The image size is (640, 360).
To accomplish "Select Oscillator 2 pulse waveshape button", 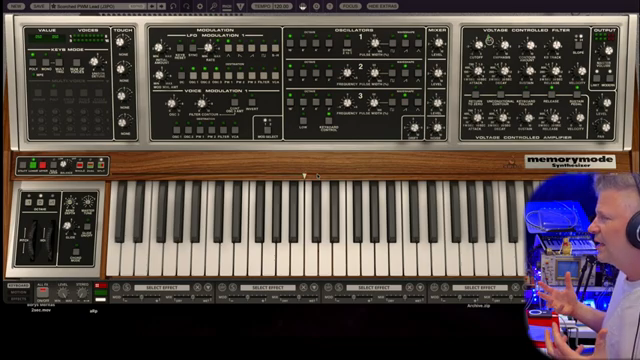I will (392, 73).
